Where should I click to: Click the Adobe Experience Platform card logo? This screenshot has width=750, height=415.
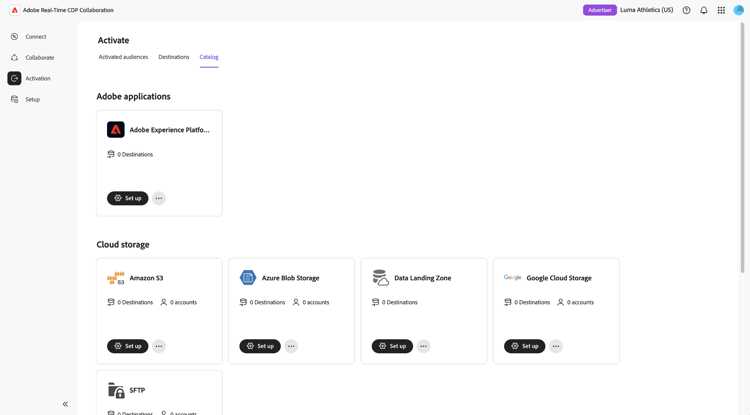coord(116,130)
